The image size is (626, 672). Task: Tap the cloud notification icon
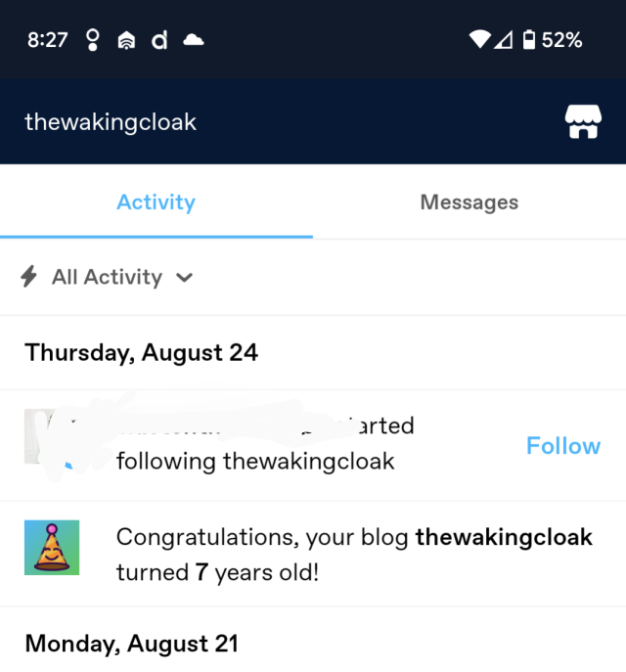click(194, 40)
